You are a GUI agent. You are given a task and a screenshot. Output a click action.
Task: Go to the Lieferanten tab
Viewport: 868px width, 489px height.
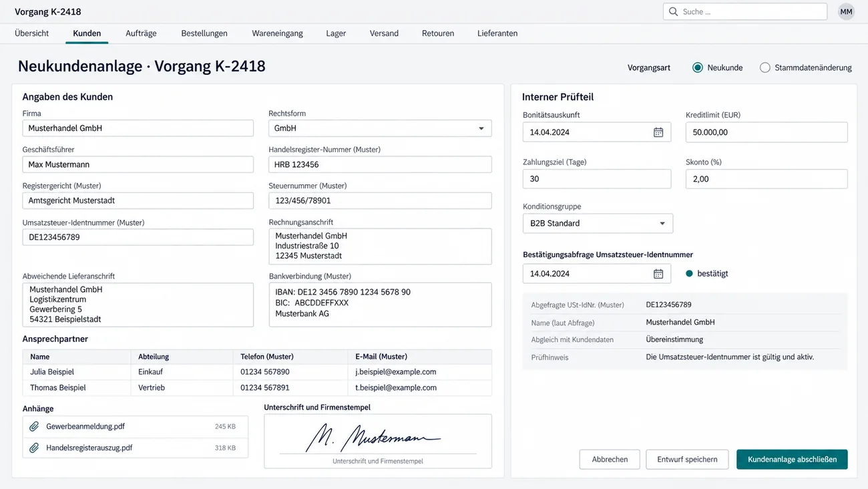coord(497,33)
